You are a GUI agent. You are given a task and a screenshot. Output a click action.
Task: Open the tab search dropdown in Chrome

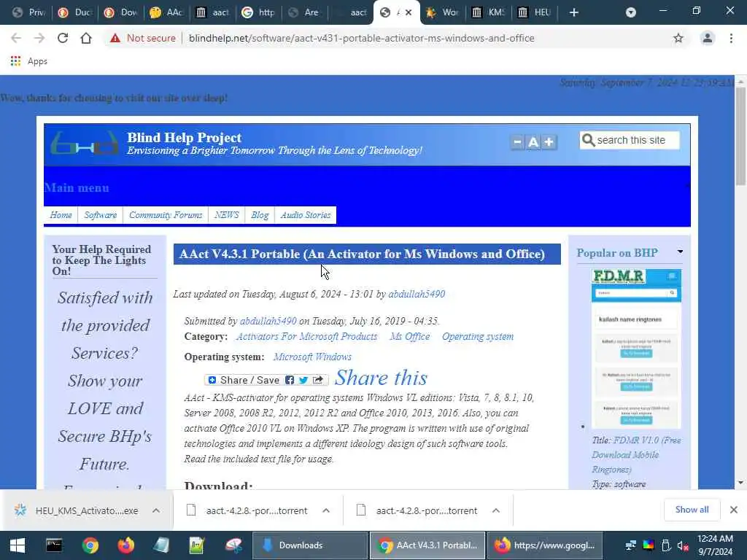(631, 12)
